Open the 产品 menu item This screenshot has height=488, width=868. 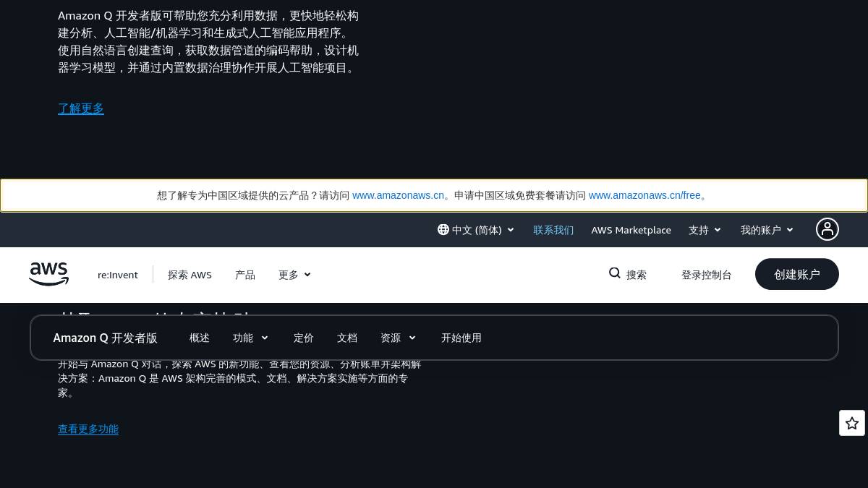(x=245, y=275)
